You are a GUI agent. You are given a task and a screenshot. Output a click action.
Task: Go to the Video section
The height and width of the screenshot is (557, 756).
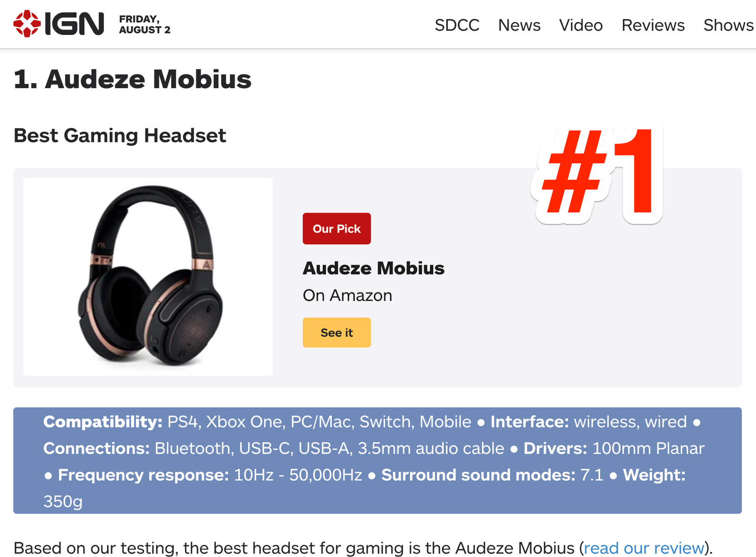click(581, 25)
